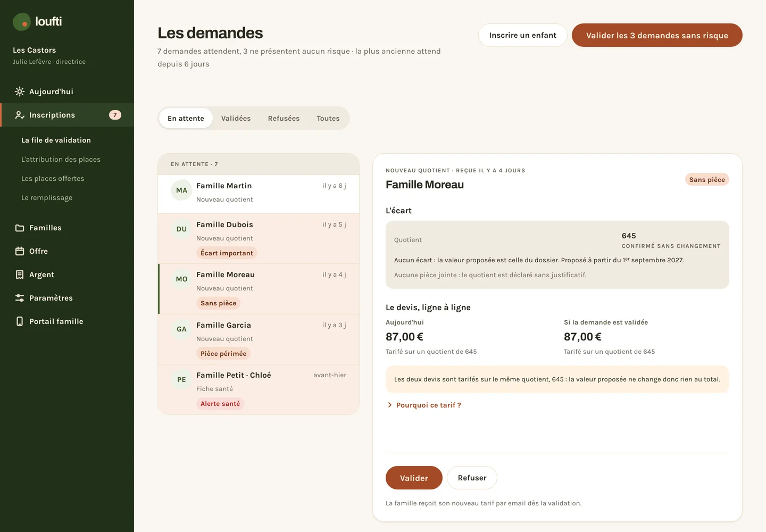
Task: Open Aujourd'hui via its sun icon
Action: click(x=20, y=92)
